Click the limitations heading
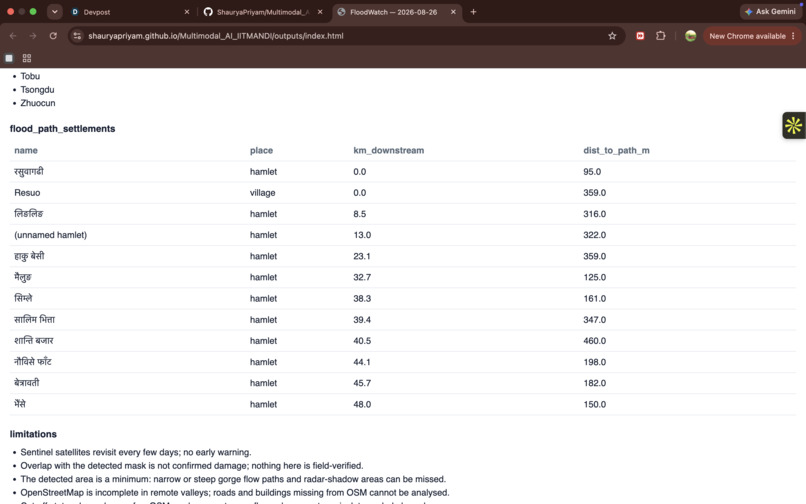The image size is (806, 504). 33,434
